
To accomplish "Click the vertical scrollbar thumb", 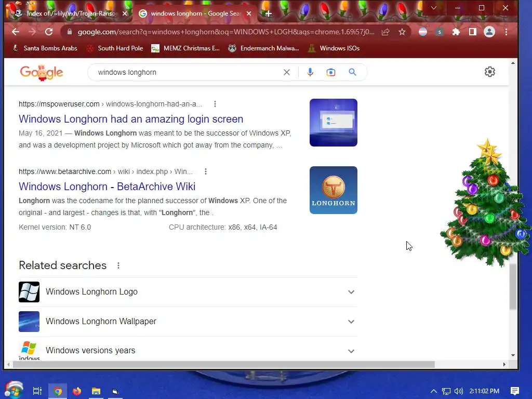I will [513, 287].
